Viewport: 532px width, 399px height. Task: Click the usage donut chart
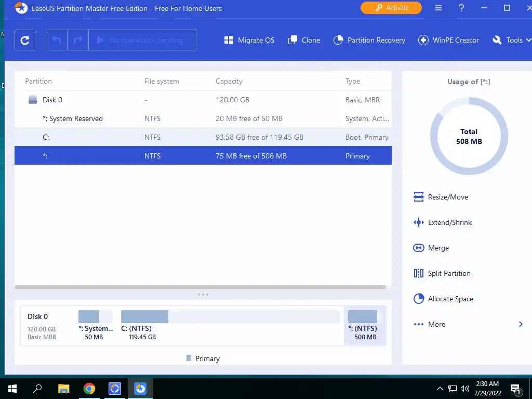click(469, 136)
